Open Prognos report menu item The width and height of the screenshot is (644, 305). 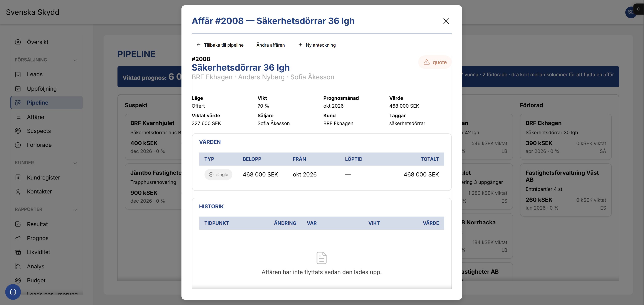tap(47, 238)
